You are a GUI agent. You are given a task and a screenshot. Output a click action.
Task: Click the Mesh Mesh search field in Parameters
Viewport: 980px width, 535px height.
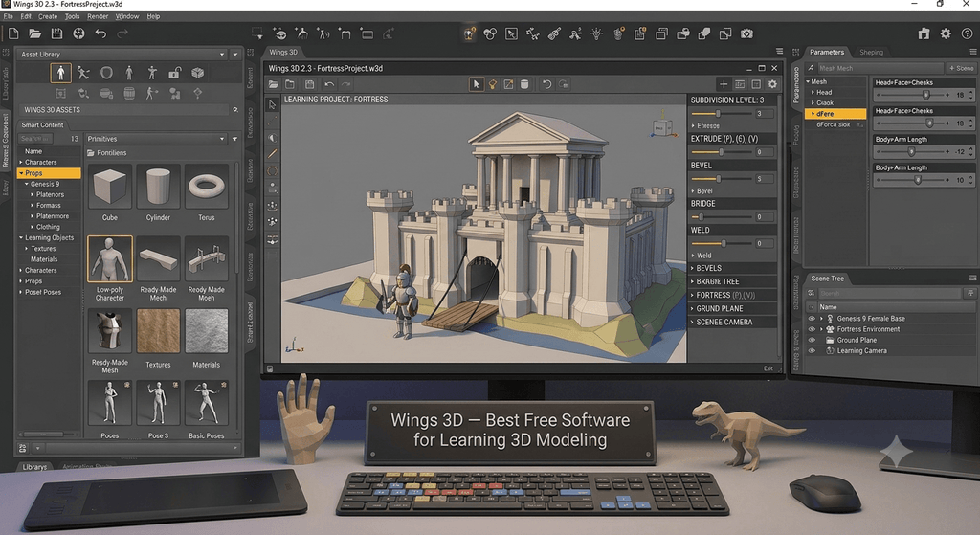point(880,68)
